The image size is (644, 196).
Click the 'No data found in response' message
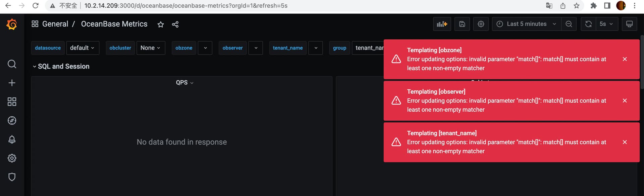(182, 142)
